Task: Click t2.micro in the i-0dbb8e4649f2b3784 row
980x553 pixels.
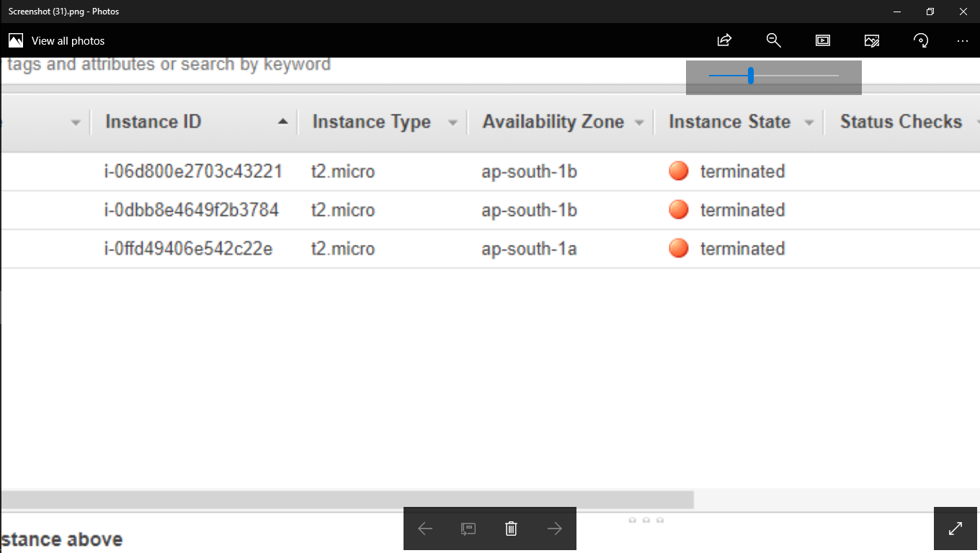Action: click(x=343, y=210)
